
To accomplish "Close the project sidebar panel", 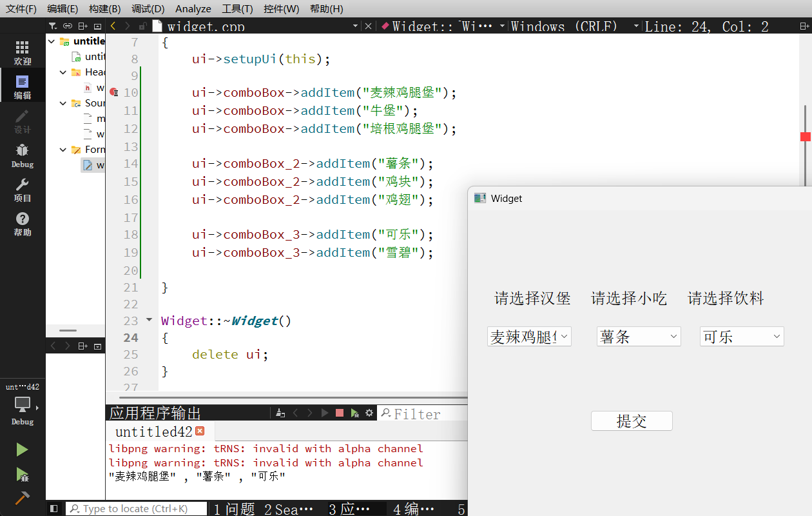I will click(97, 26).
